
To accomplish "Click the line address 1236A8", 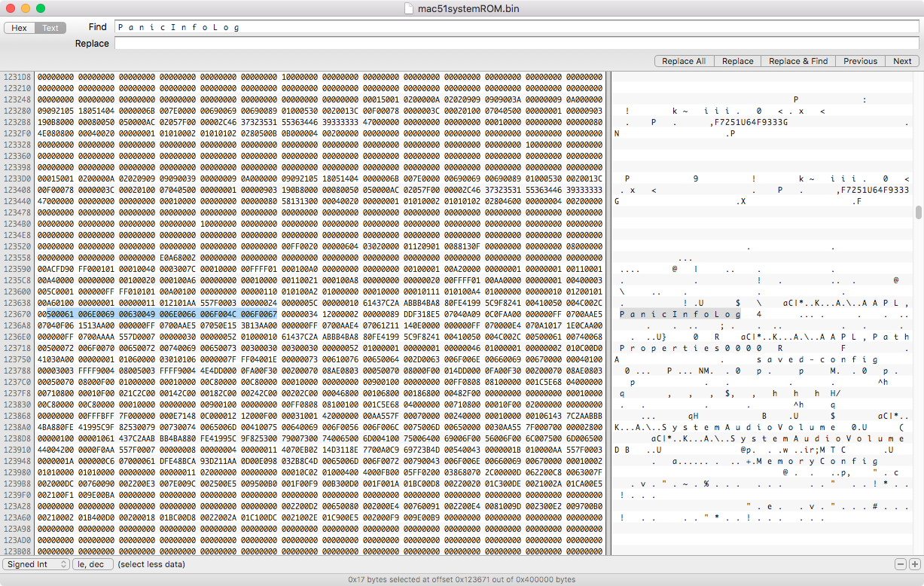I will click(17, 325).
